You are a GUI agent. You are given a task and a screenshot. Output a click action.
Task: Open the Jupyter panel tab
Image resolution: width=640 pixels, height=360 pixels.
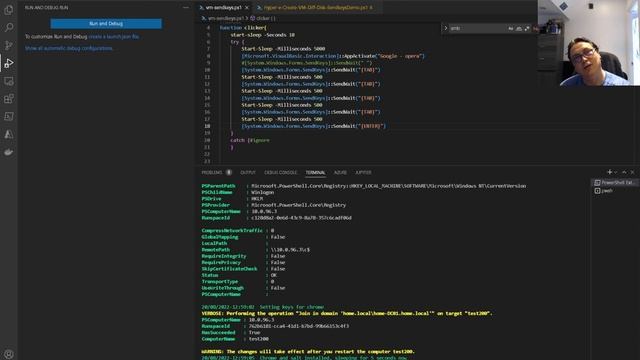(363, 173)
